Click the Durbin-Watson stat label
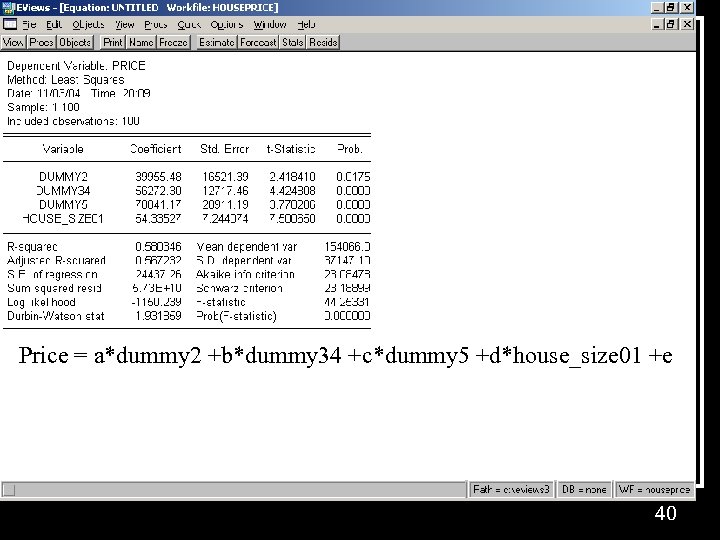 coord(56,316)
